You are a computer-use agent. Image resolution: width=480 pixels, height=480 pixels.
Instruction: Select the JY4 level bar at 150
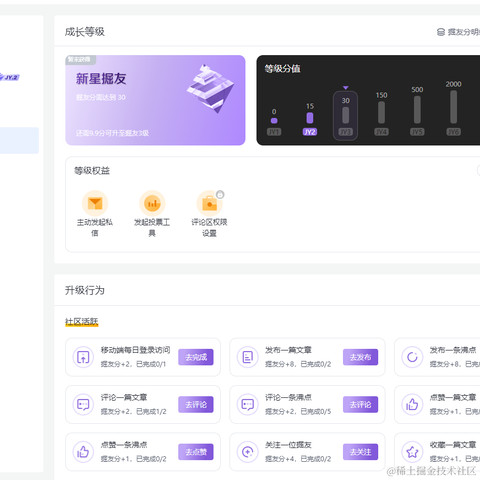pos(381,112)
